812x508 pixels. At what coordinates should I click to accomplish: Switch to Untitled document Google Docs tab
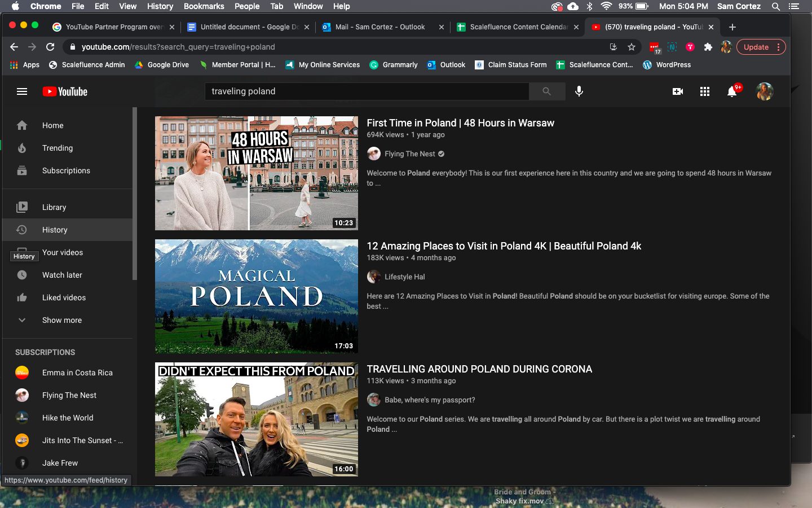(249, 27)
